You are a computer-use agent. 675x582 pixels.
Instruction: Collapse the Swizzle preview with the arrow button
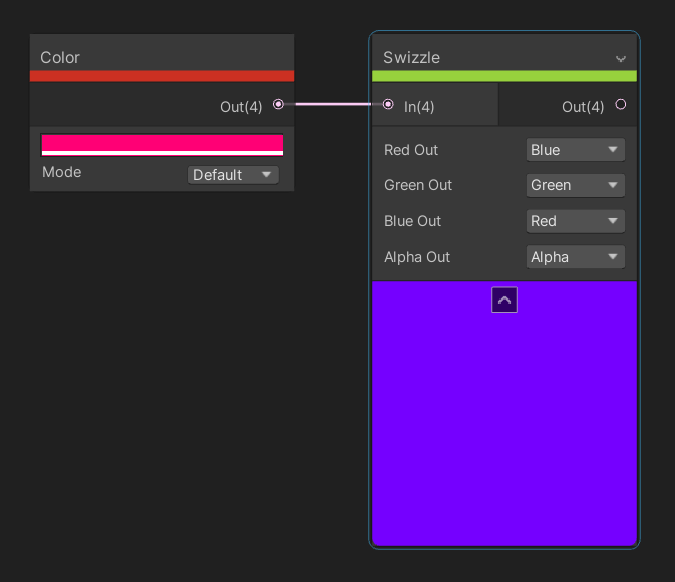pos(504,300)
